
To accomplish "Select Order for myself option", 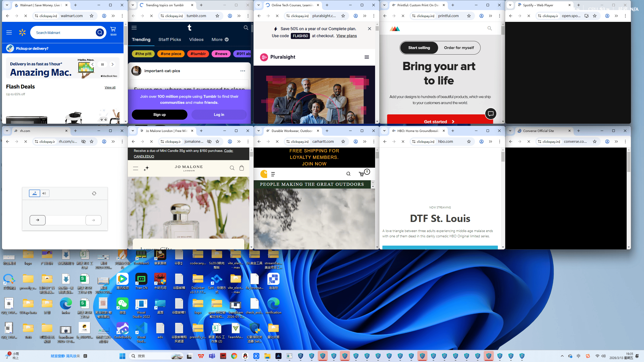I will pos(459,48).
